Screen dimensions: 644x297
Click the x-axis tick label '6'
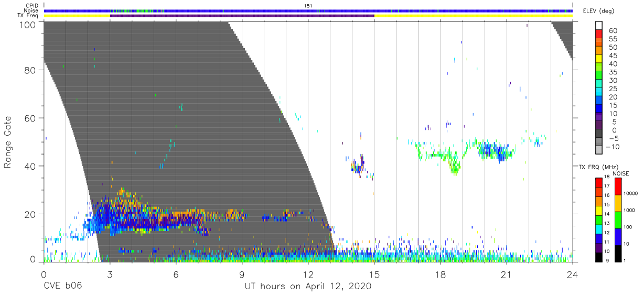pos(176,273)
